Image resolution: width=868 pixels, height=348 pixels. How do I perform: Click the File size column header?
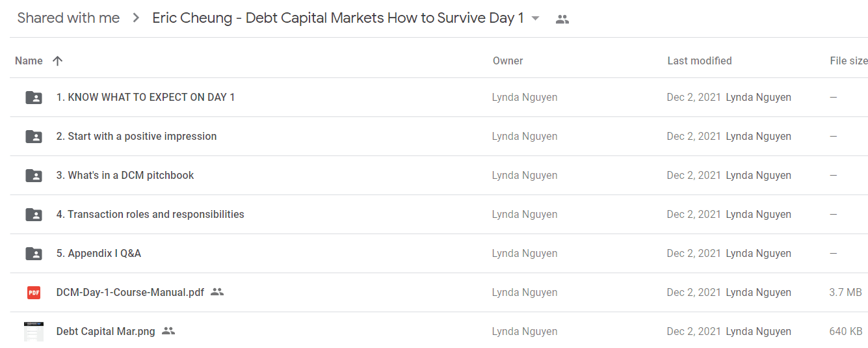pyautogui.click(x=848, y=60)
